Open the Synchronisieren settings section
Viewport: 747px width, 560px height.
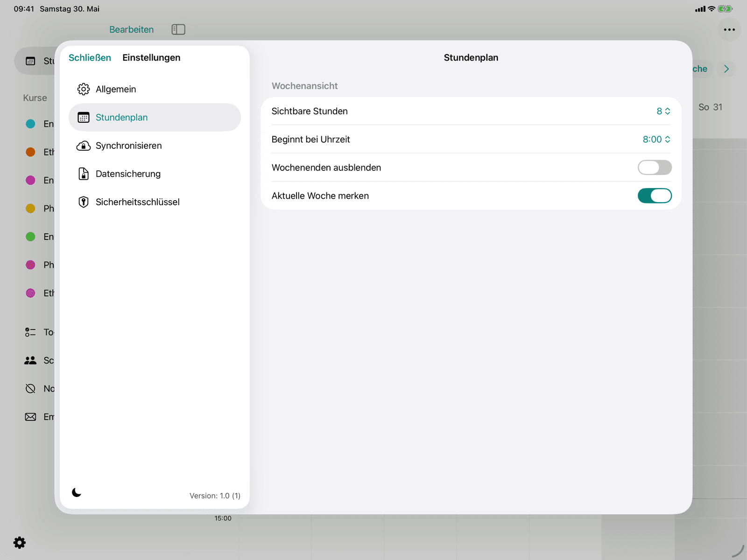pyautogui.click(x=155, y=146)
